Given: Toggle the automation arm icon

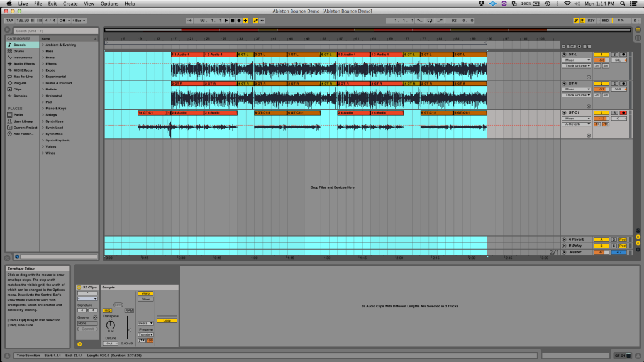Looking at the screenshot, I should pyautogui.click(x=255, y=21).
